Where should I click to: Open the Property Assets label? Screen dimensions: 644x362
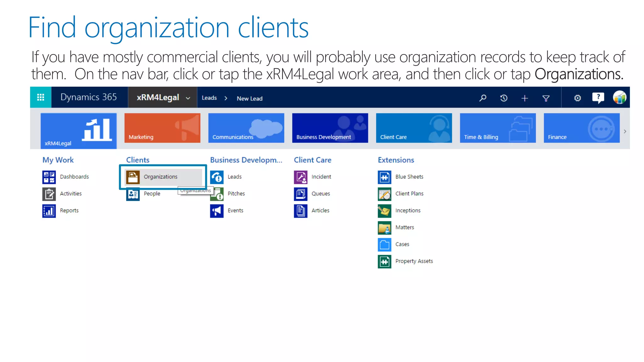(x=414, y=261)
